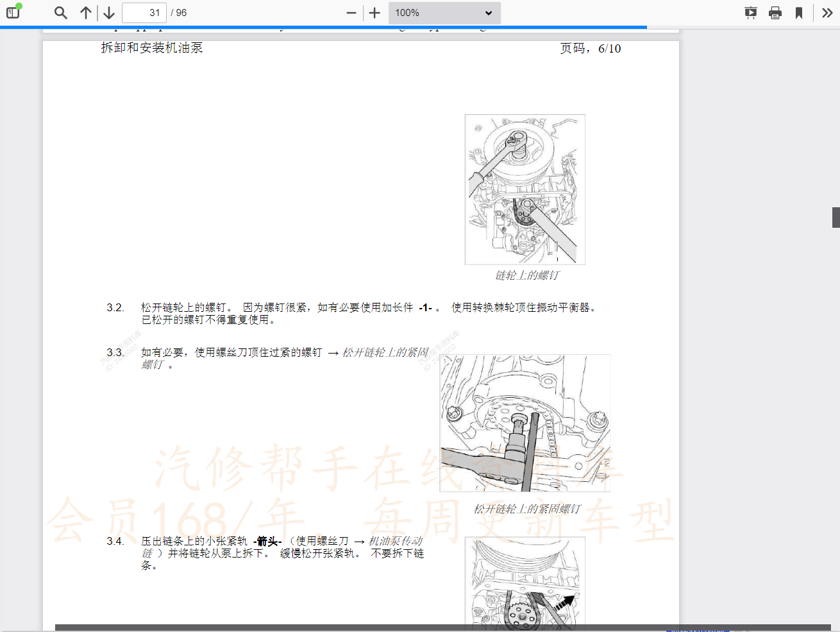
Task: Print the PDF document
Action: [x=775, y=13]
